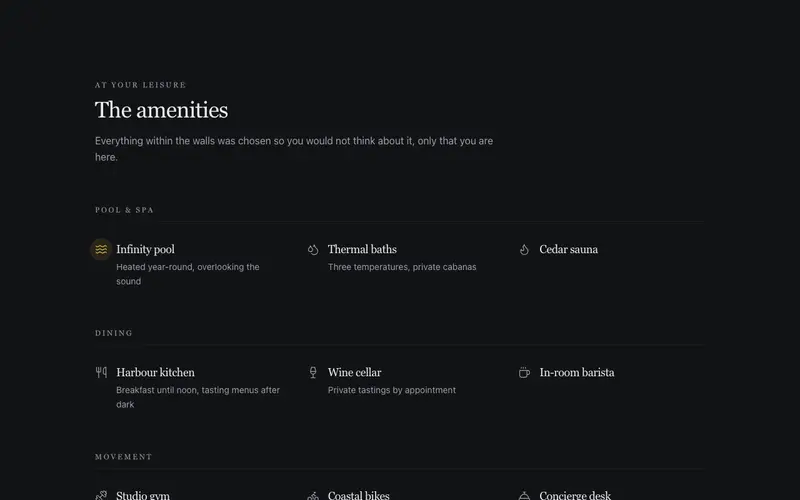Click the Studio gym dumbbell icon

[101, 495]
